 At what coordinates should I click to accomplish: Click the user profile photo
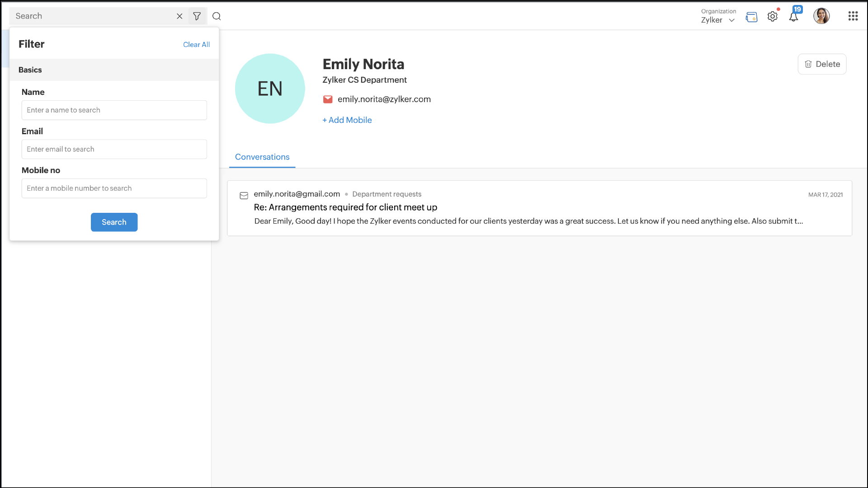(x=821, y=16)
